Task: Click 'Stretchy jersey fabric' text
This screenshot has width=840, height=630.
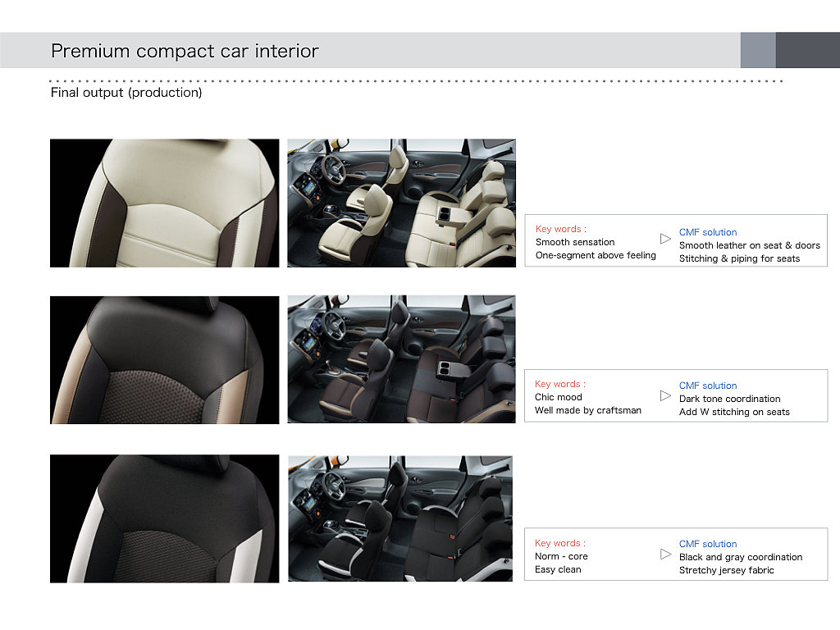Action: tap(727, 571)
